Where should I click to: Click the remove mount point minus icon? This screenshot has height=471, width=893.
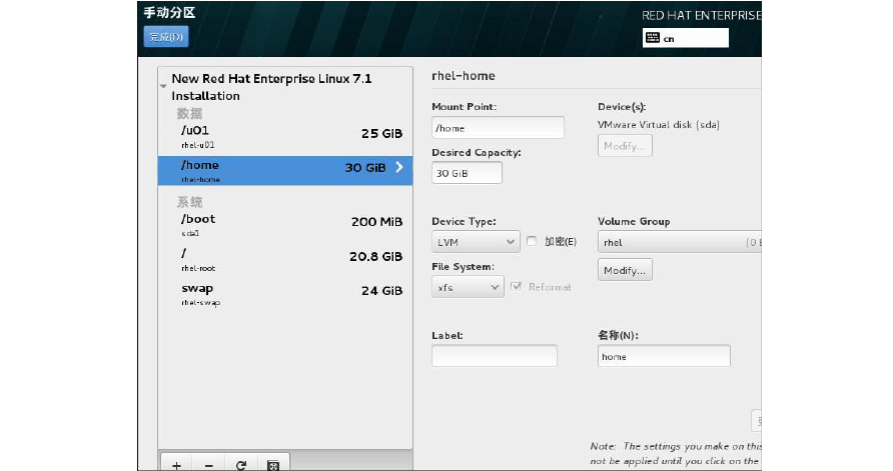tap(208, 464)
